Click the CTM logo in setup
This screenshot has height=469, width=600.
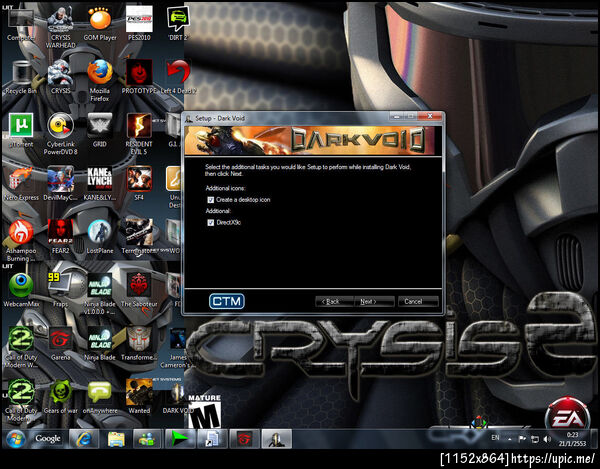[227, 301]
